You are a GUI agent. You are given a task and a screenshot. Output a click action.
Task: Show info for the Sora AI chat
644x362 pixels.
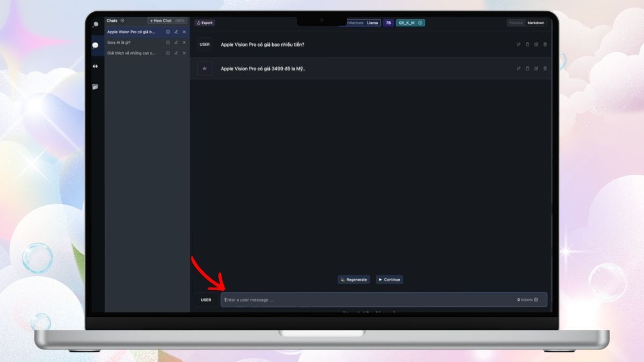pyautogui.click(x=168, y=42)
